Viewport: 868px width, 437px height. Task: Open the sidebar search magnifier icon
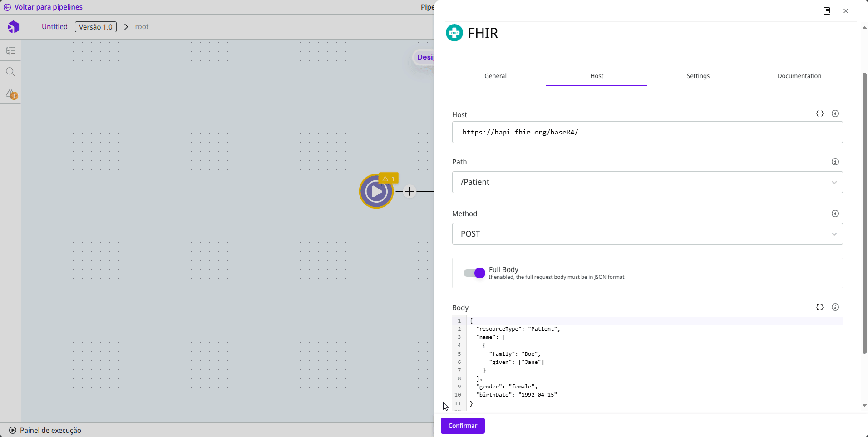(x=10, y=72)
